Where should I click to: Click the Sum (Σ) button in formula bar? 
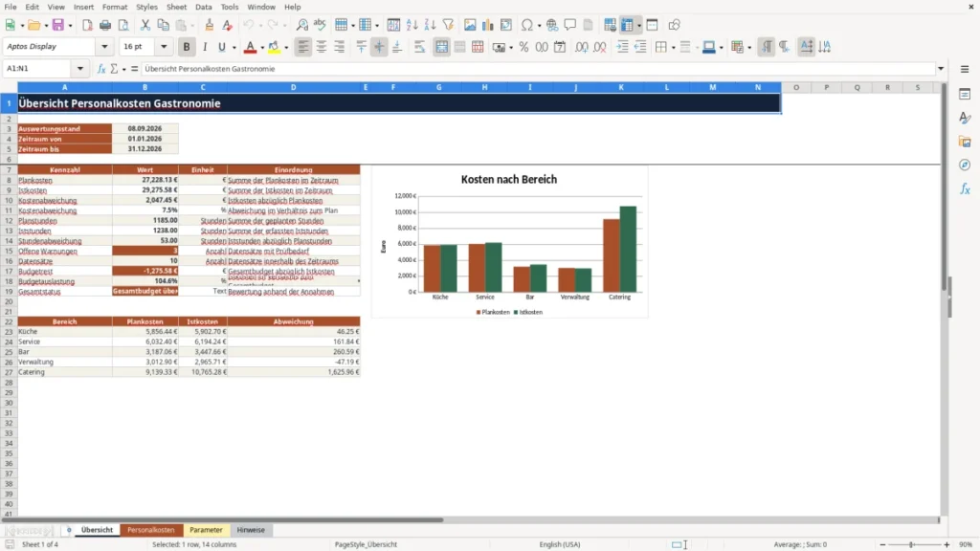tap(114, 69)
